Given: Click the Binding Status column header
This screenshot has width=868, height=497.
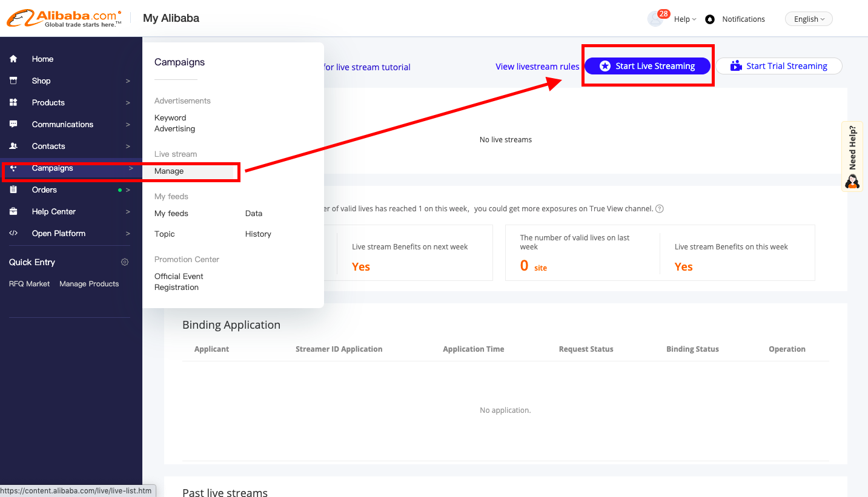Looking at the screenshot, I should 692,349.
